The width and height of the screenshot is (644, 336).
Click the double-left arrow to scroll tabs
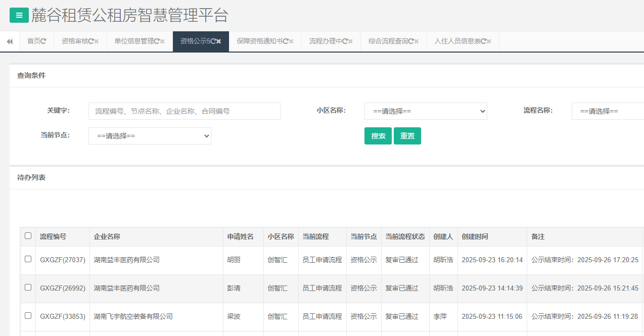tap(10, 41)
